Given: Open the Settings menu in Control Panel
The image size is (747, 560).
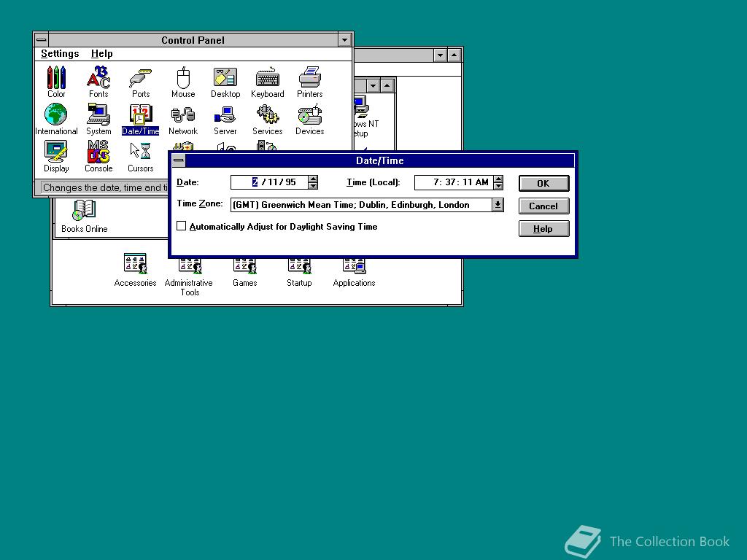Looking at the screenshot, I should (x=60, y=53).
